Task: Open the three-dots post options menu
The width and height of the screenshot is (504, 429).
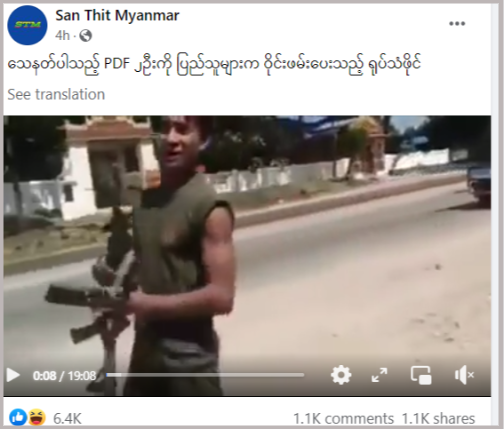Action: click(457, 23)
